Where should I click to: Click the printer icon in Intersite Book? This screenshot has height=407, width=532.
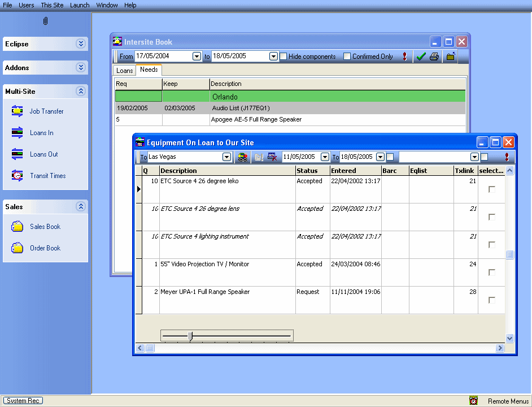click(434, 57)
